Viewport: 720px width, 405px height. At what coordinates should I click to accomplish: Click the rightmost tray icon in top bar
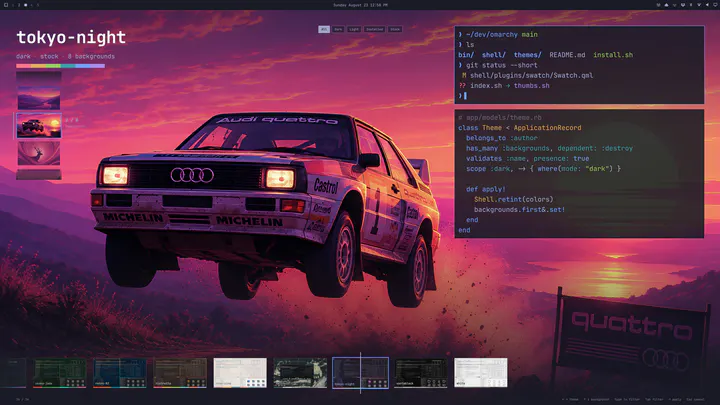click(x=715, y=5)
